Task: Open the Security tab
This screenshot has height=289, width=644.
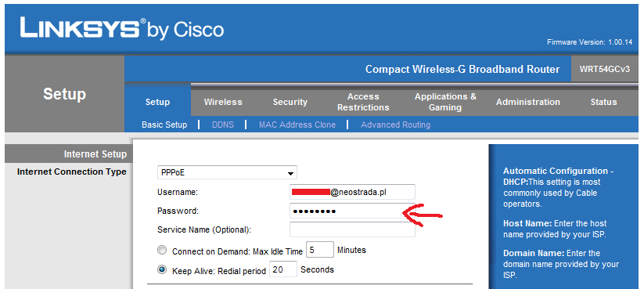Action: [x=290, y=102]
